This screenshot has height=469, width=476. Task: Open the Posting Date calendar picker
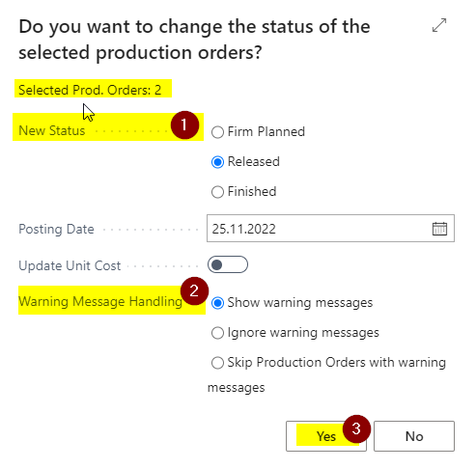[x=439, y=229]
